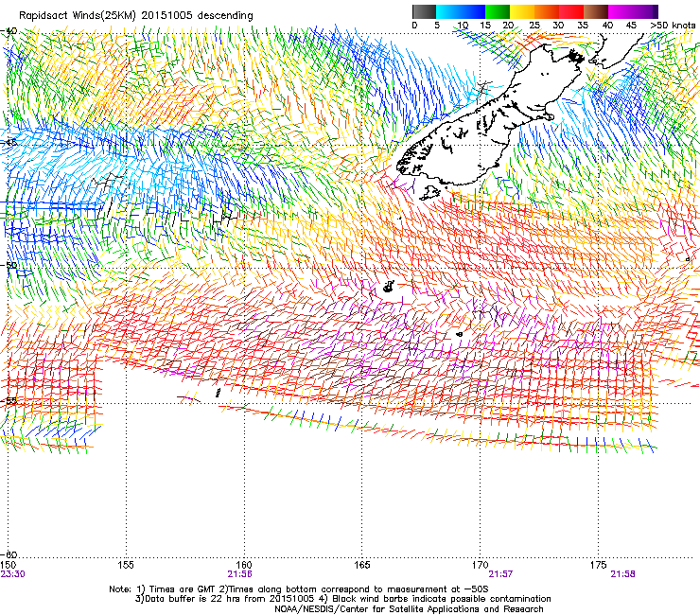Click the purple '23:30' time label
The height and width of the screenshot is (615, 700).
point(12,574)
